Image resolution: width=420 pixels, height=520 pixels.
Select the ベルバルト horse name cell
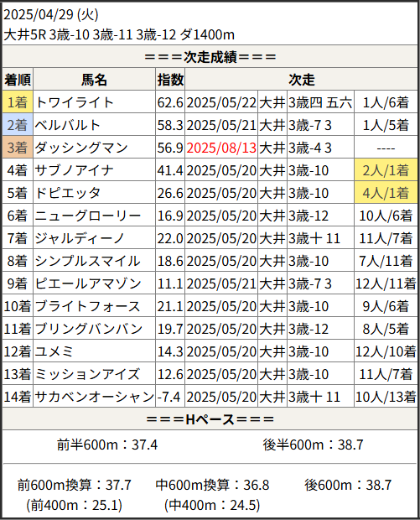(94, 125)
